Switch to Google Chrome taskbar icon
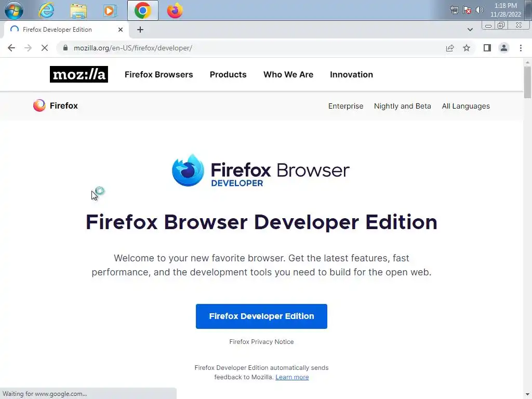 [x=142, y=10]
